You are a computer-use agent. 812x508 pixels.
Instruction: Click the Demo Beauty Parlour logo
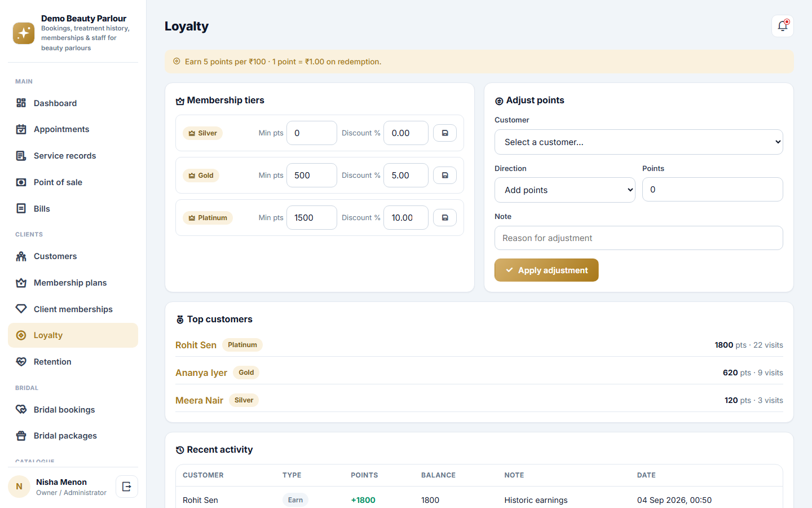coord(24,33)
